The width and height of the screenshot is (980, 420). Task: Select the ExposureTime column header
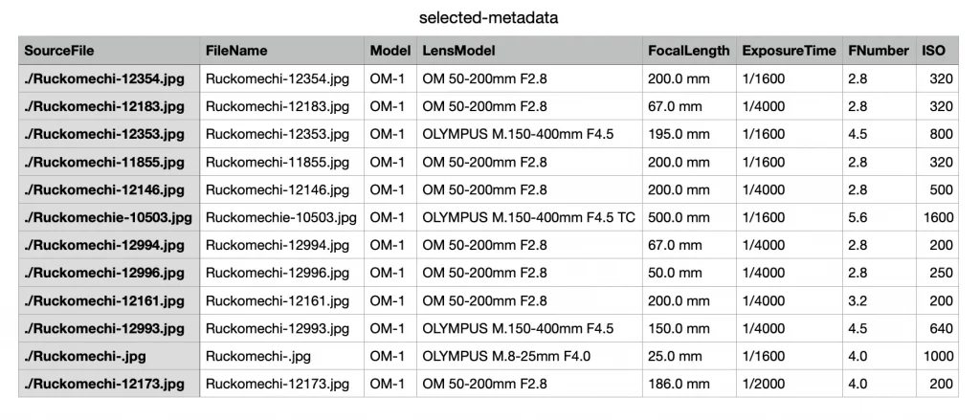789,51
